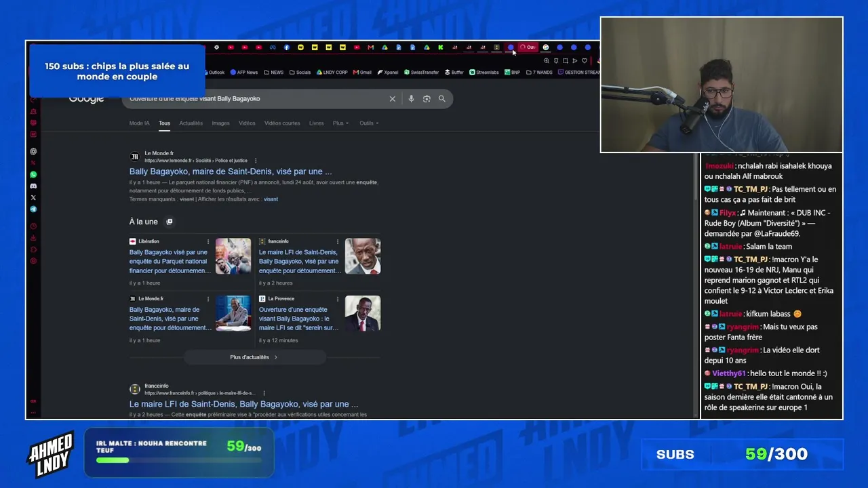Click the zoom magnifier icon in address bar

(547, 61)
